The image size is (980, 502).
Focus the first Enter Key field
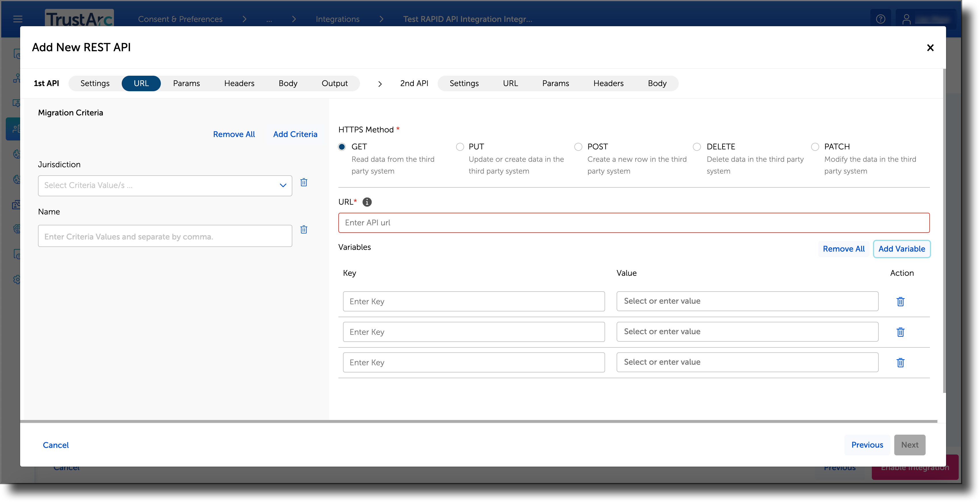[x=474, y=301]
